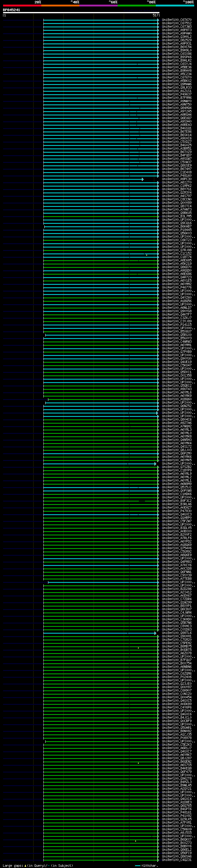
Task: Click label UniRef100_P18445
Action: (176, 230)
